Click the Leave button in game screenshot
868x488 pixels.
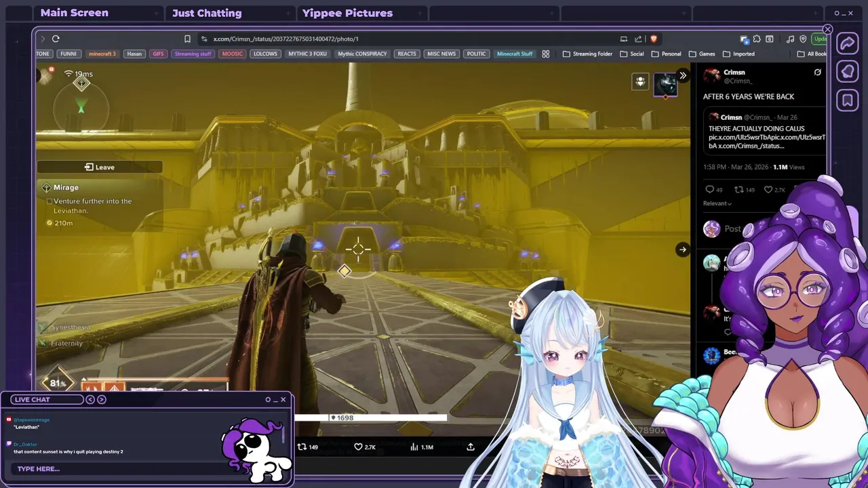100,167
